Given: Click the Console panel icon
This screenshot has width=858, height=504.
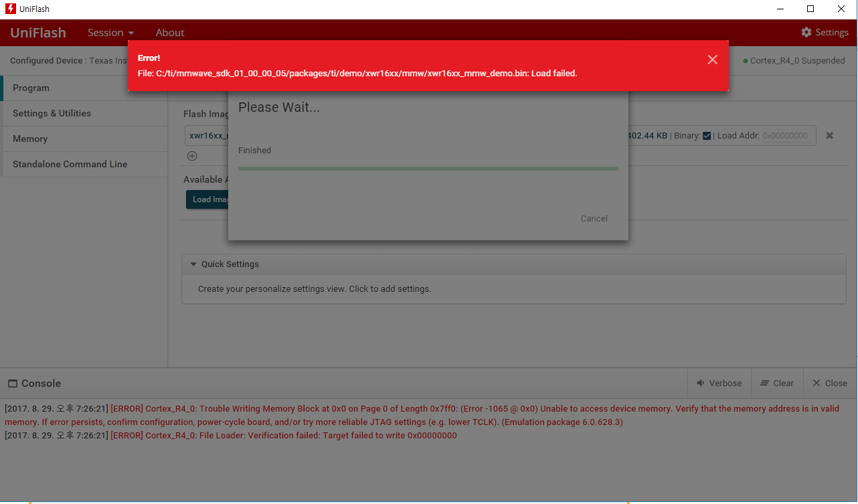Looking at the screenshot, I should [x=13, y=384].
